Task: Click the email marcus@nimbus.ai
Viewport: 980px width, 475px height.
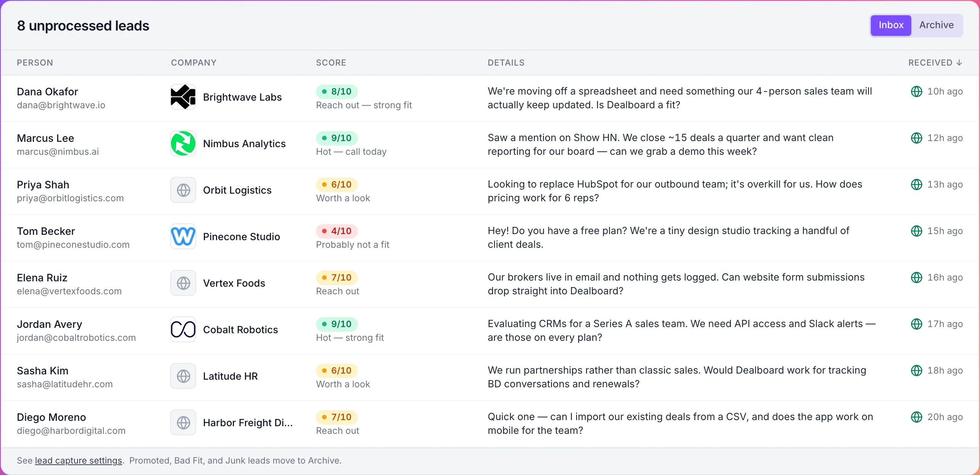Action: coord(58,152)
